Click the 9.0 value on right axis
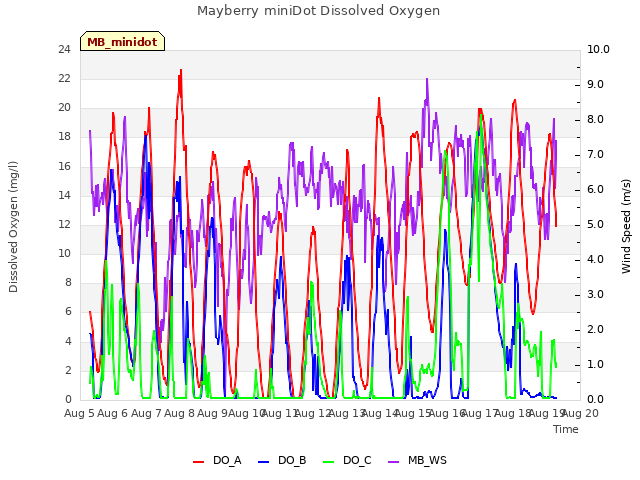The image size is (640, 480). [x=596, y=84]
